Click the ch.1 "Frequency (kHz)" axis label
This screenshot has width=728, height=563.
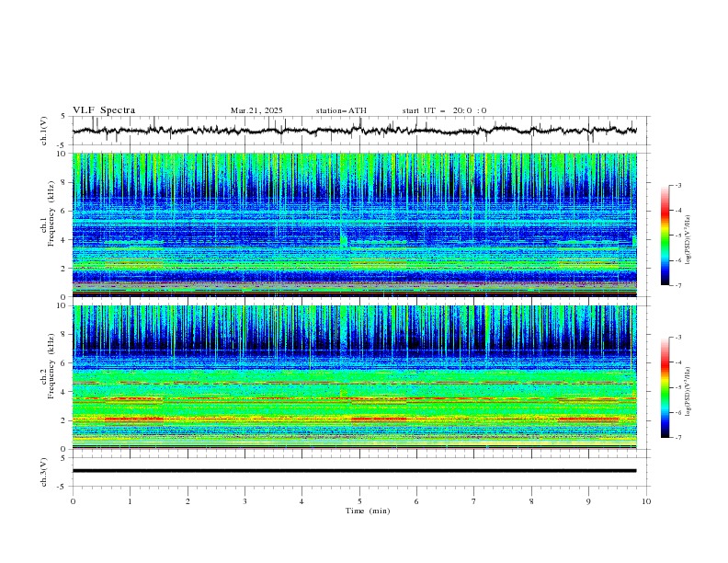(x=51, y=213)
